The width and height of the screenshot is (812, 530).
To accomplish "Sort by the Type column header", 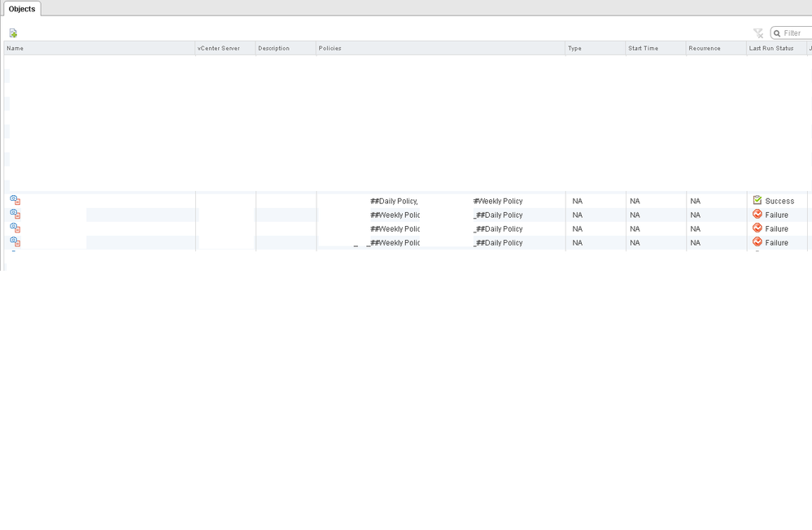I will click(x=574, y=49).
